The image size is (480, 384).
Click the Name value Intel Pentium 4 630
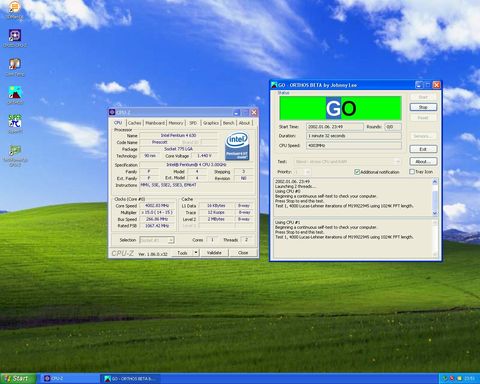click(179, 136)
